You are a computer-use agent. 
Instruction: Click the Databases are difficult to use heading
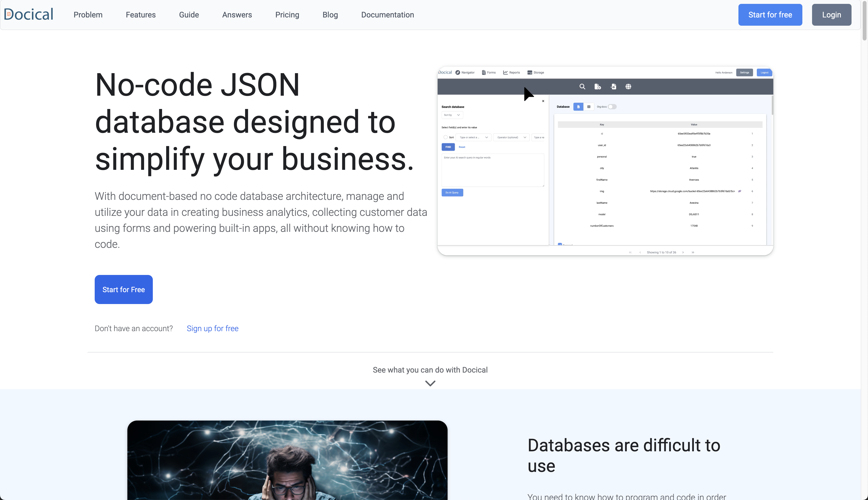(x=624, y=455)
